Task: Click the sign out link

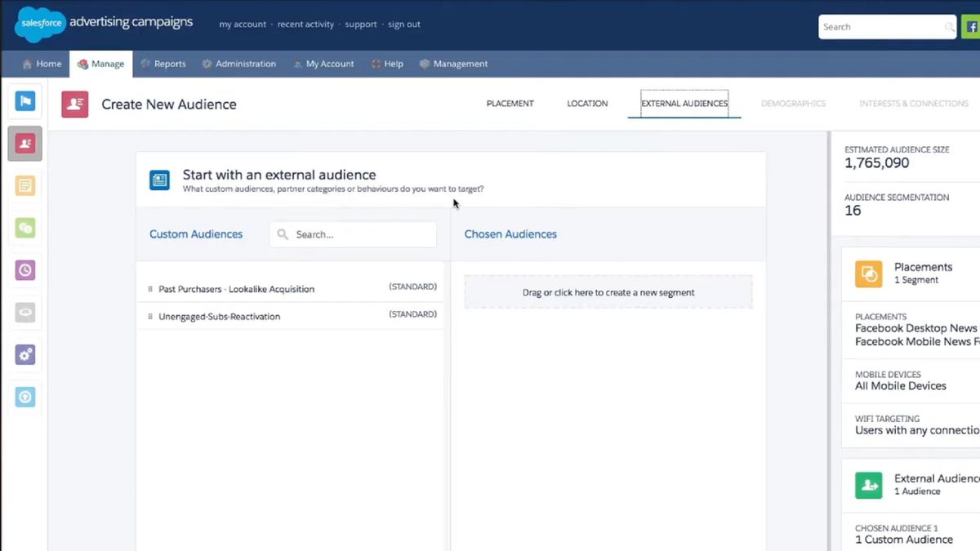Action: (403, 24)
